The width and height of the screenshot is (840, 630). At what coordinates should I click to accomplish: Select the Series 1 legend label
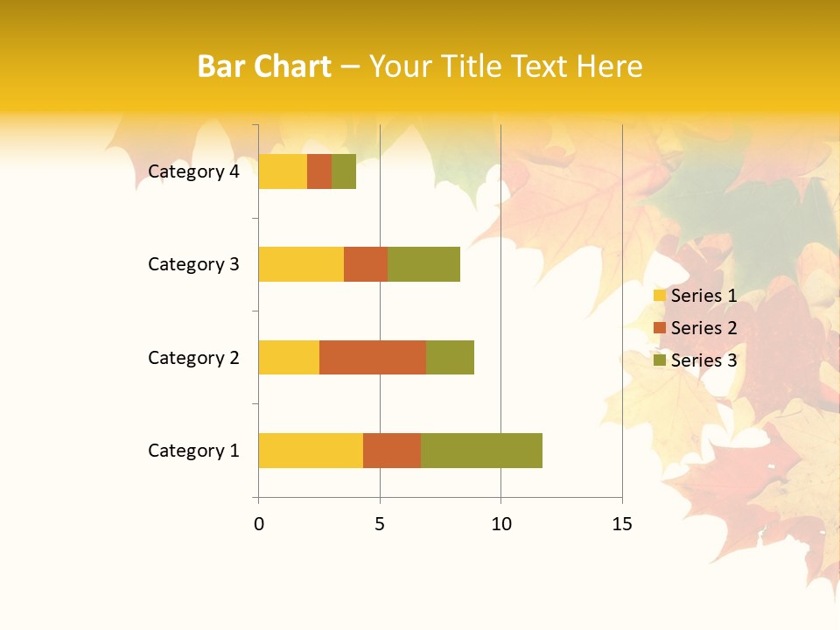coord(703,296)
